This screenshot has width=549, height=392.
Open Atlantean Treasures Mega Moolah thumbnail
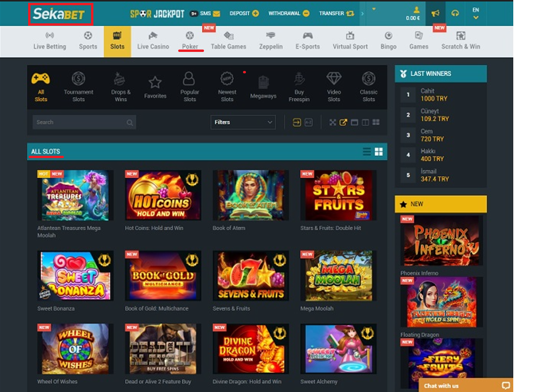tap(75, 195)
